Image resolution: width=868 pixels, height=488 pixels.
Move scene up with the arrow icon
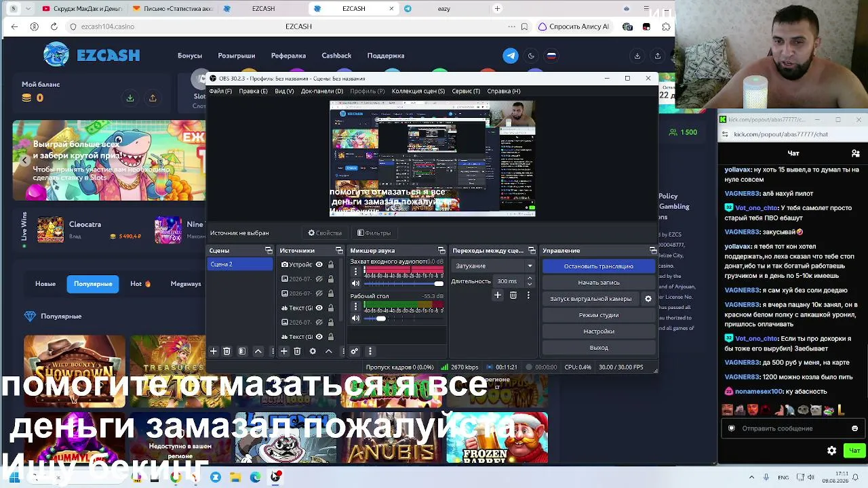(x=258, y=351)
